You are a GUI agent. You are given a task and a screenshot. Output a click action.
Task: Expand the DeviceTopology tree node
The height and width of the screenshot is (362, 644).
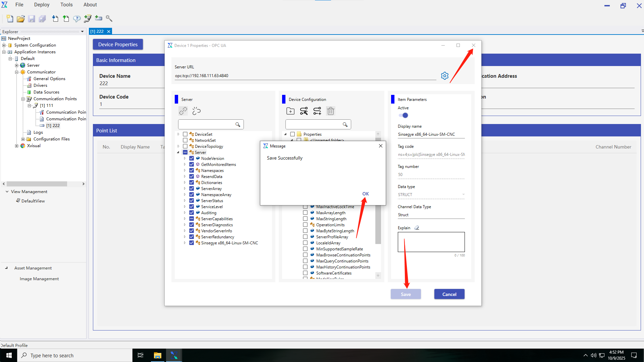click(x=178, y=146)
